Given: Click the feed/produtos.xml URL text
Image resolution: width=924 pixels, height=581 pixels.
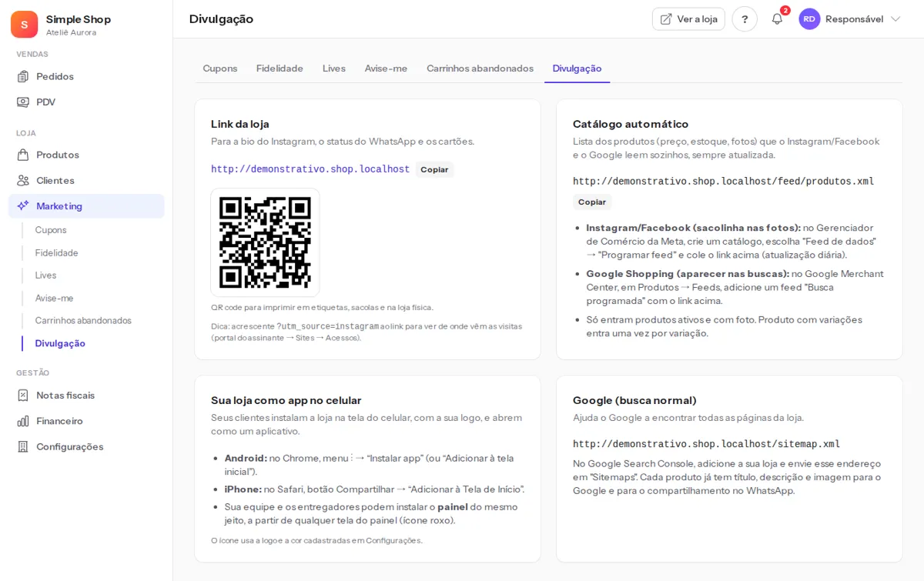Looking at the screenshot, I should coord(723,182).
